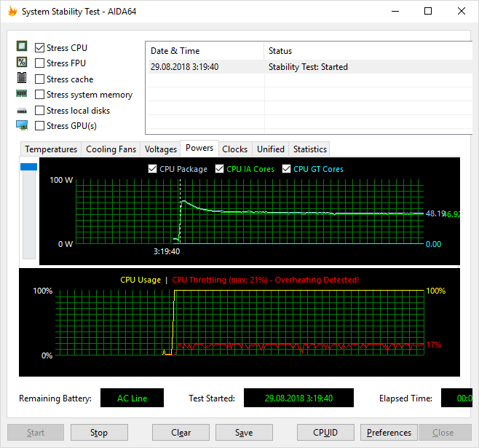The width and height of the screenshot is (479, 448).
Task: Switch to the Cooling Fans tab
Action: (x=111, y=149)
